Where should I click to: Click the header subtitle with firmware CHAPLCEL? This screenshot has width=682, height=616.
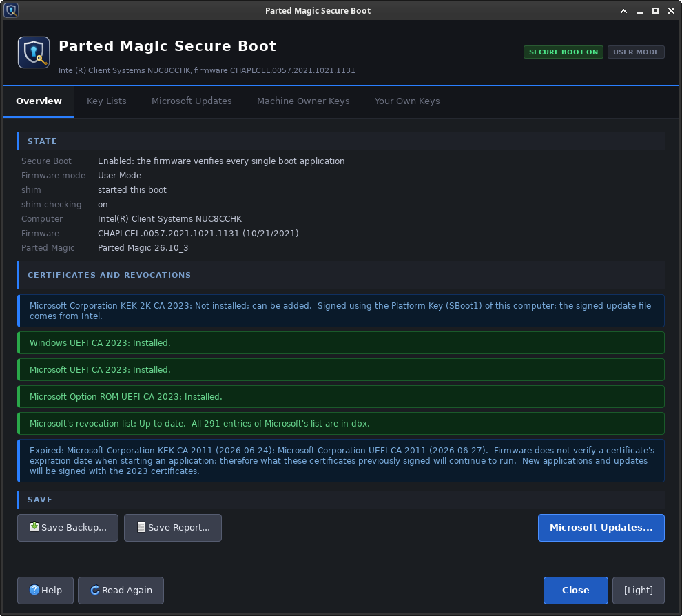(207, 70)
